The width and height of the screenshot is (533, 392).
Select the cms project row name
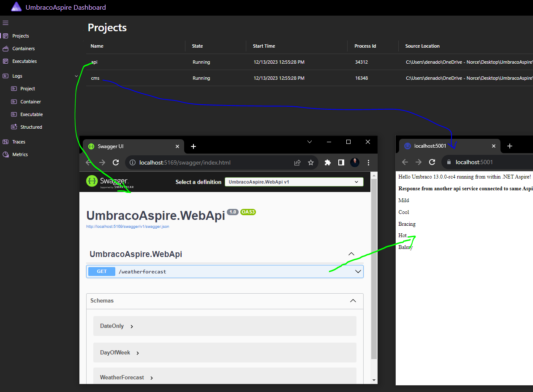pyautogui.click(x=95, y=78)
